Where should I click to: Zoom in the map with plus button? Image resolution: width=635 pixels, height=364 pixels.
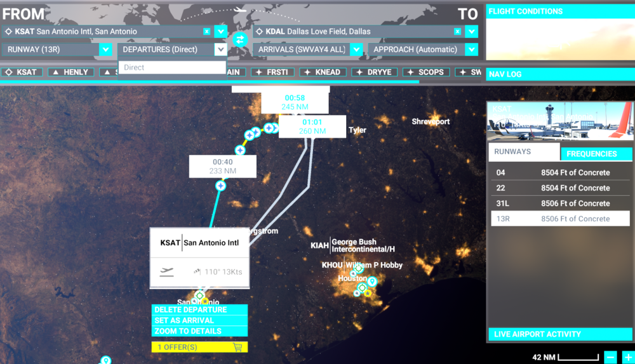point(627,357)
